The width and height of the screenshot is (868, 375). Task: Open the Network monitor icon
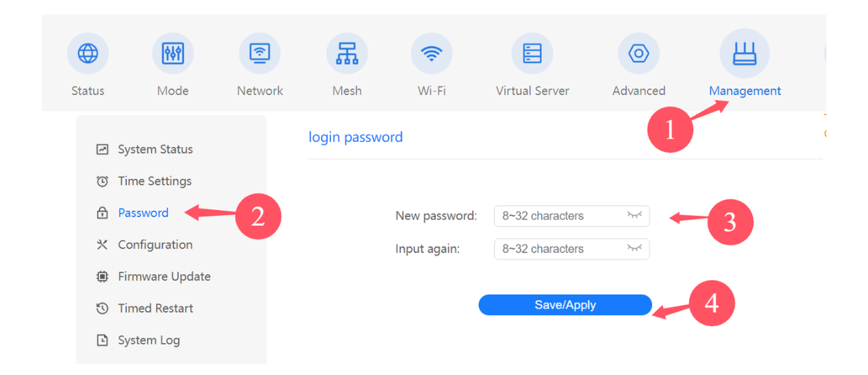tap(259, 53)
